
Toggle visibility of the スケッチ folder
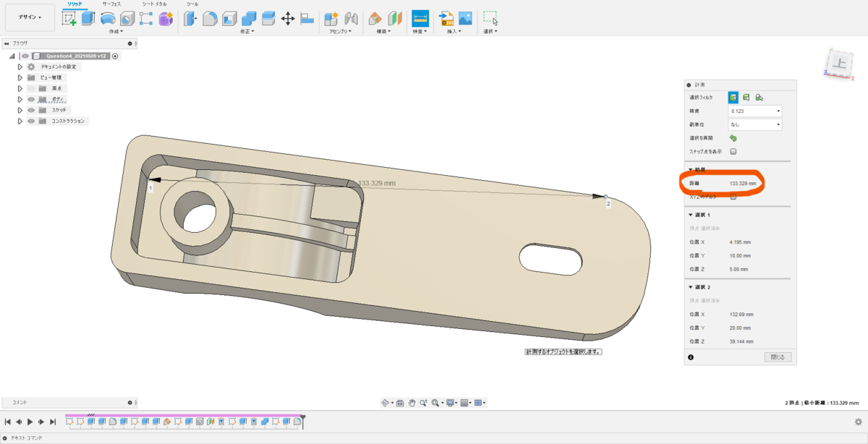31,110
